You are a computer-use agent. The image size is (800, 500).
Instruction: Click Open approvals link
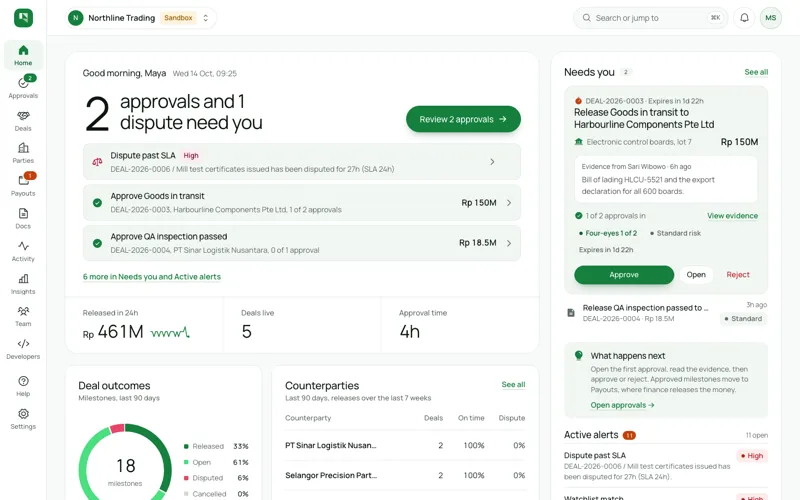click(x=622, y=405)
